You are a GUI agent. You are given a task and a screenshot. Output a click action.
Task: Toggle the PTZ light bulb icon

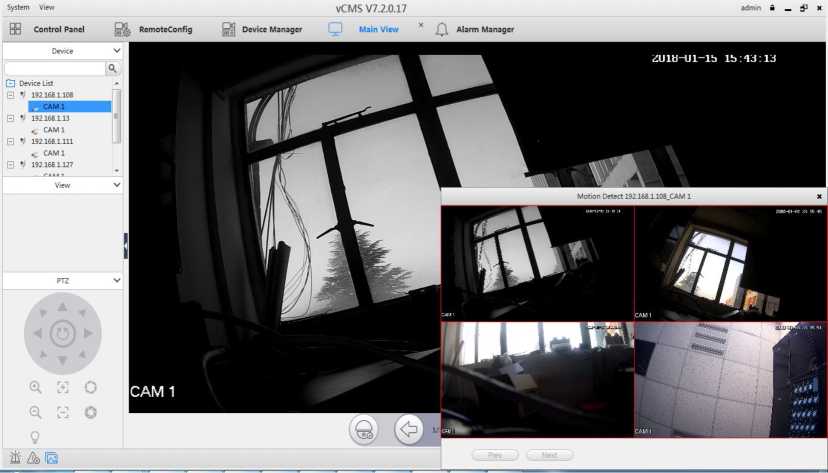(35, 436)
